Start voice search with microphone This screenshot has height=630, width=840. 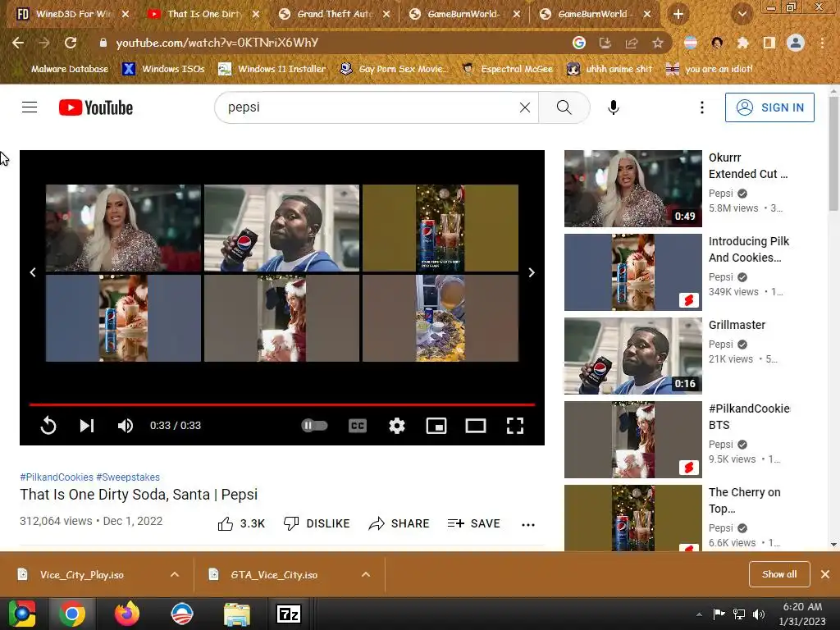coord(614,107)
